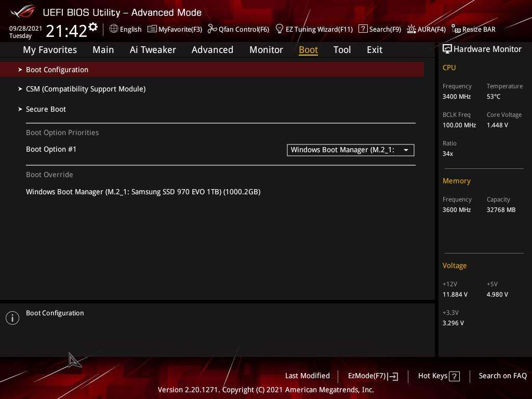Click the settings gear next to the clock
This screenshot has width=532, height=399.
click(x=93, y=27)
